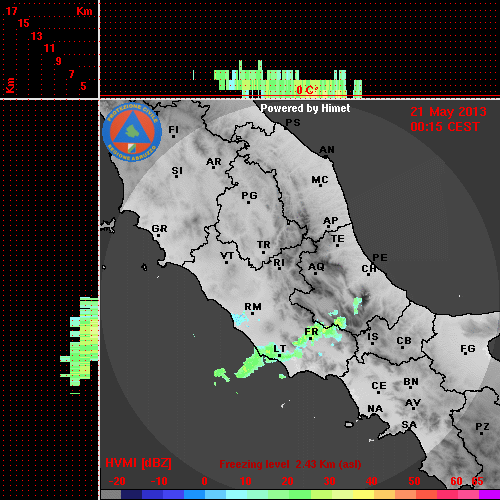Click the AN city marker label

(x=327, y=150)
